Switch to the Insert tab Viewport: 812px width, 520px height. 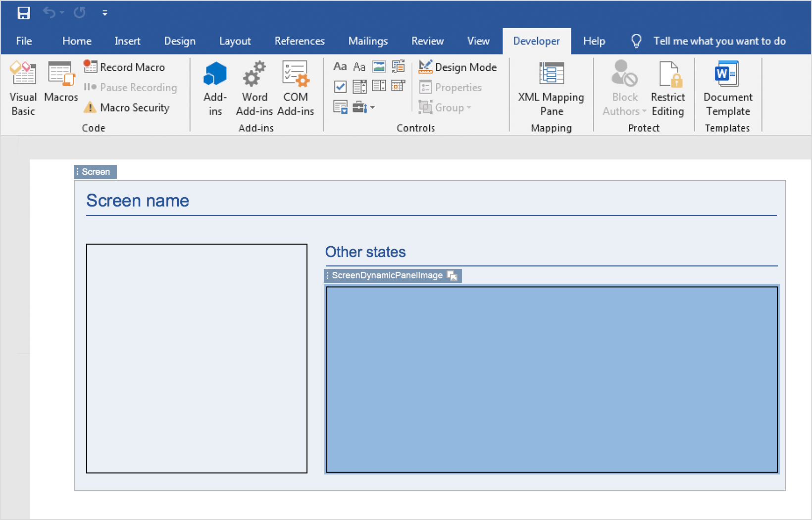tap(127, 41)
